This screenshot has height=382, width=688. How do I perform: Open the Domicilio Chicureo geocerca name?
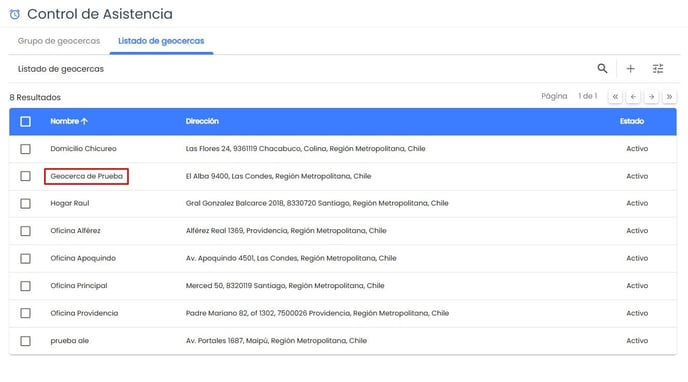pyautogui.click(x=83, y=149)
